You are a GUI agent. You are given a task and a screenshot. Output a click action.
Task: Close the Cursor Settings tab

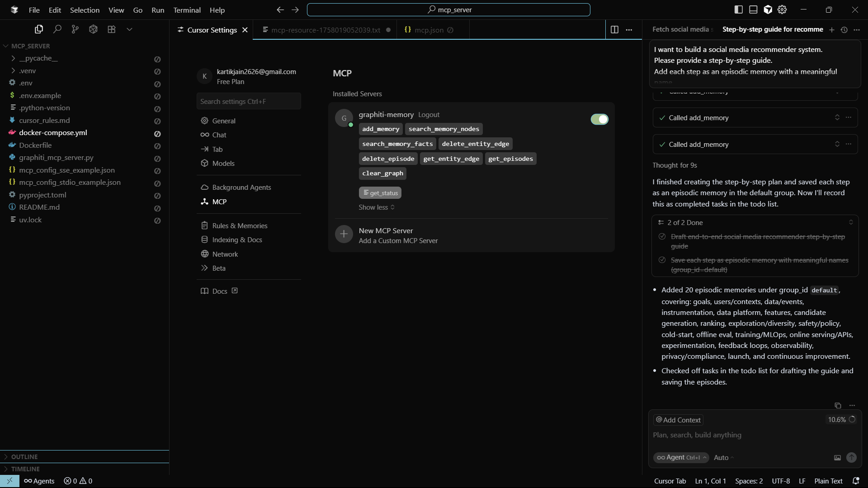coord(245,30)
